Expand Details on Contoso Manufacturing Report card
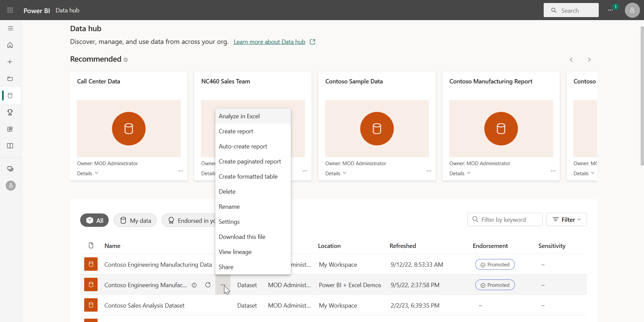This screenshot has width=644, height=322. (x=460, y=173)
